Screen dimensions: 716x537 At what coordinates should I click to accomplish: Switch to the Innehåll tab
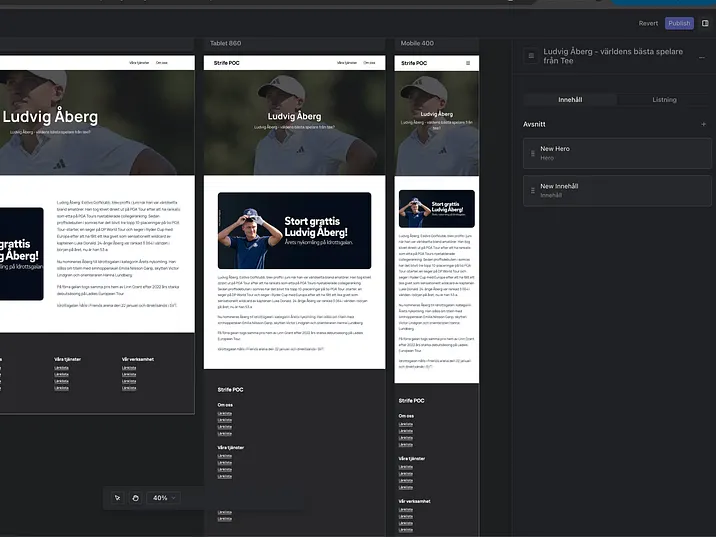coord(572,99)
